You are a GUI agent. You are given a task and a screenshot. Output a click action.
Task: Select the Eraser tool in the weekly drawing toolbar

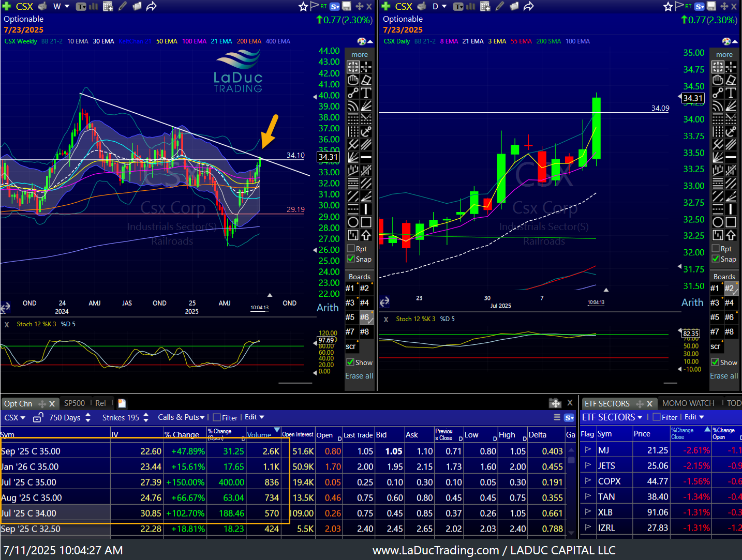click(x=366, y=80)
